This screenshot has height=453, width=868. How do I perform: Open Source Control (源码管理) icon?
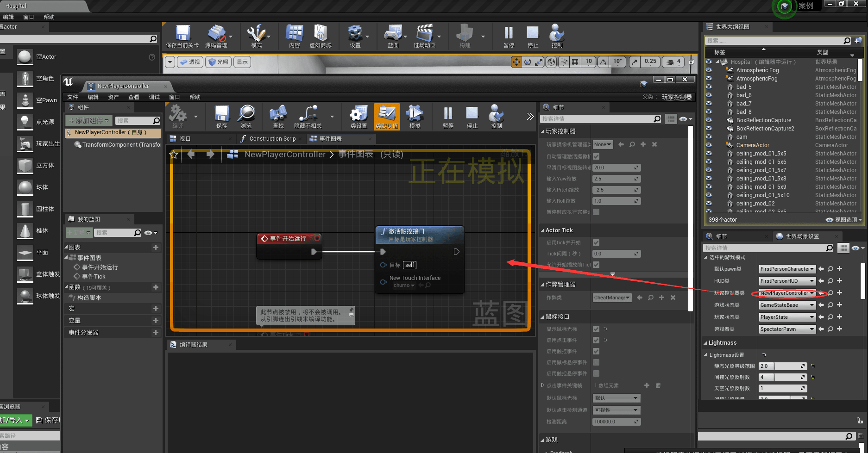pos(216,36)
